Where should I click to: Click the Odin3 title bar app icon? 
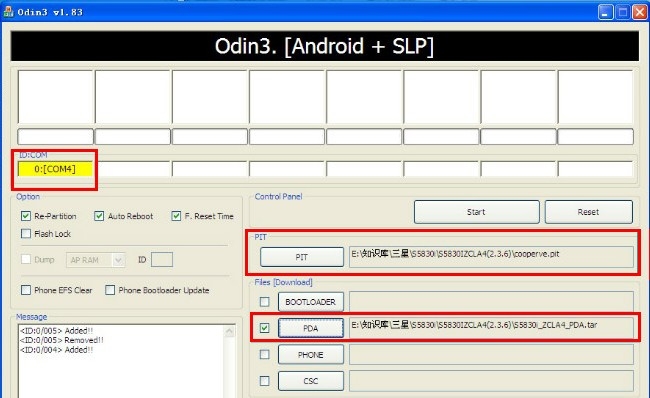click(8, 12)
